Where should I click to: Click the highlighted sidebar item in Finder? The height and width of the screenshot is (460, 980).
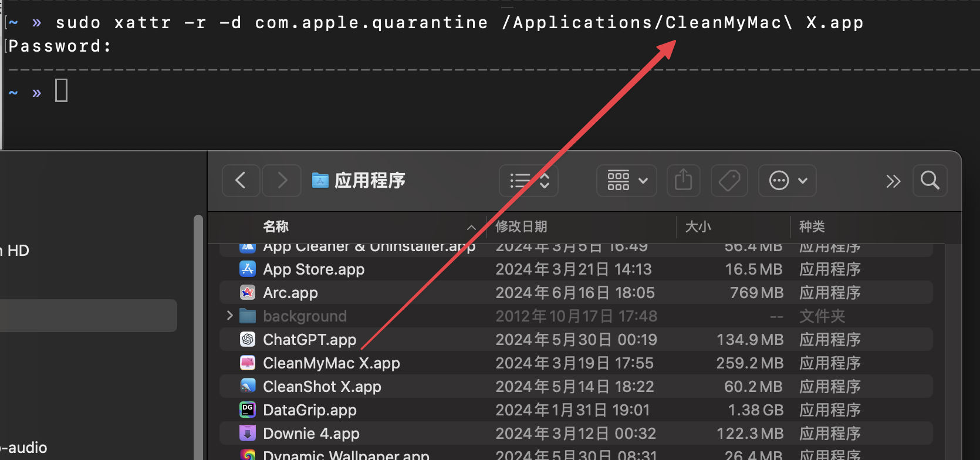[88, 316]
